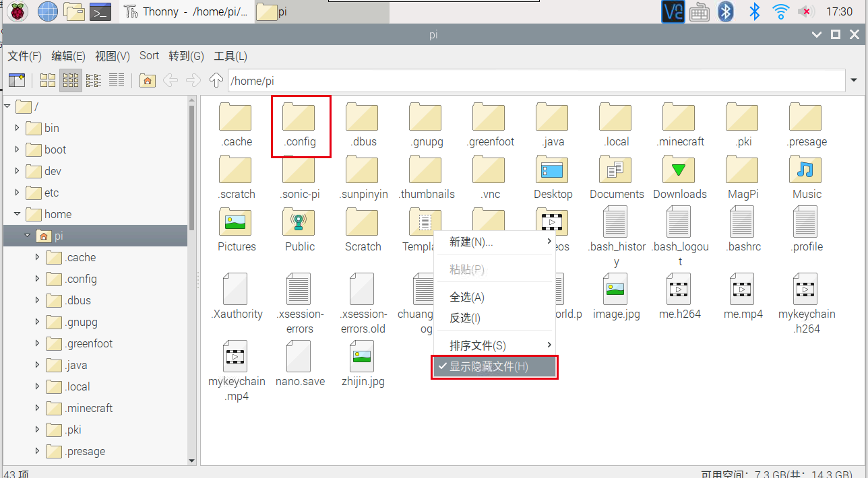Launch the web browser globe icon

pos(48,11)
